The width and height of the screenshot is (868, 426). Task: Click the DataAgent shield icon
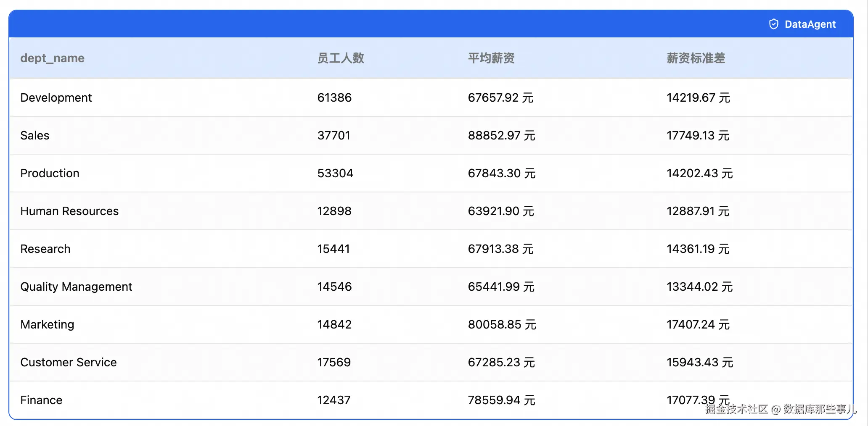773,24
